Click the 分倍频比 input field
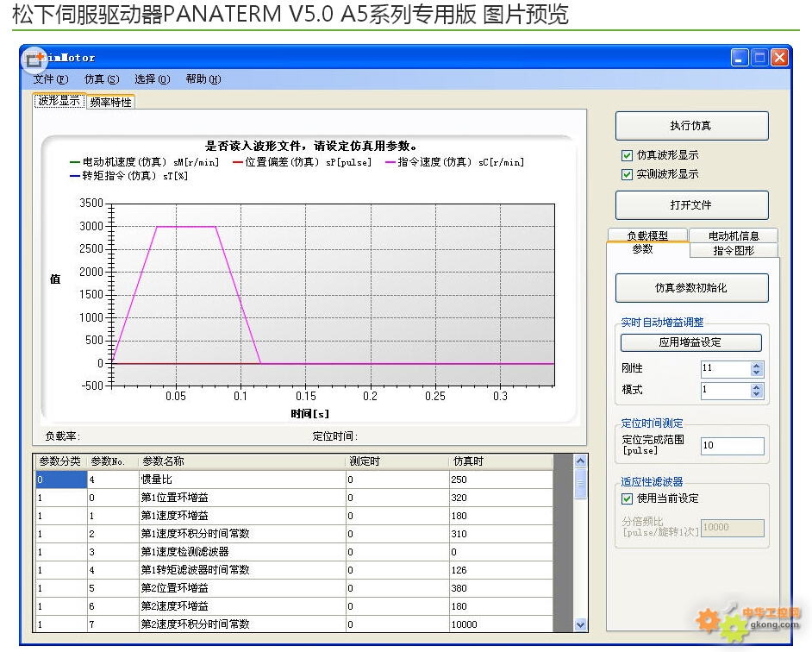Image resolution: width=812 pixels, height=652 pixels. (x=732, y=528)
